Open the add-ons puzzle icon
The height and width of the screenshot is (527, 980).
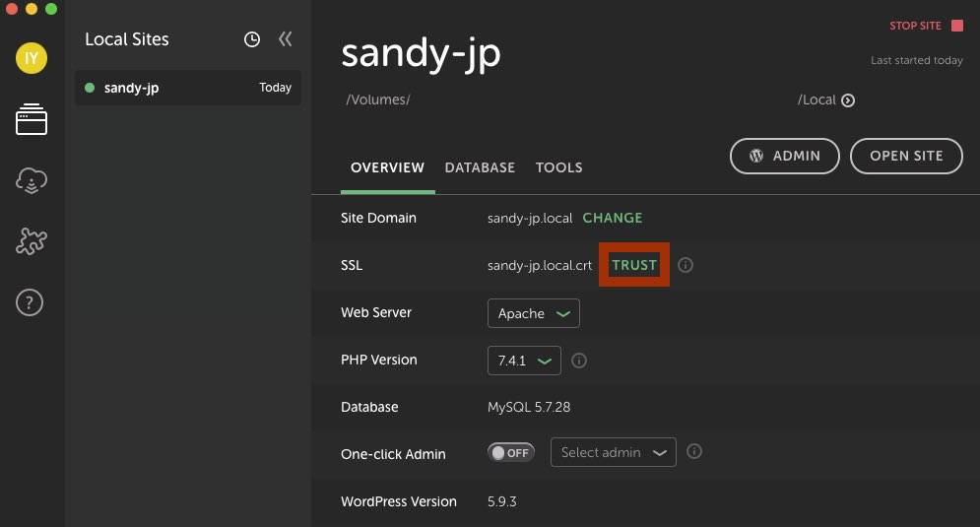[32, 240]
